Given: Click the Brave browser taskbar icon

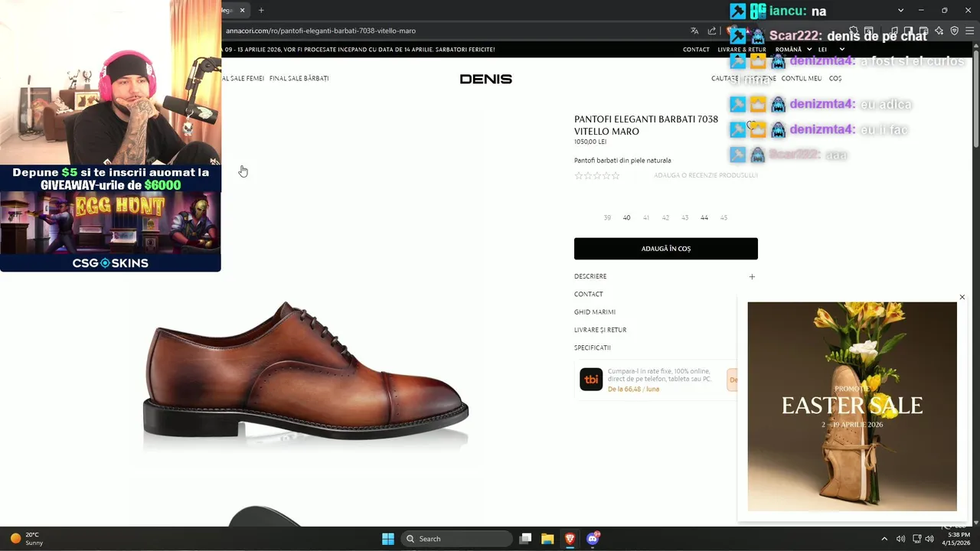Looking at the screenshot, I should pos(570,539).
